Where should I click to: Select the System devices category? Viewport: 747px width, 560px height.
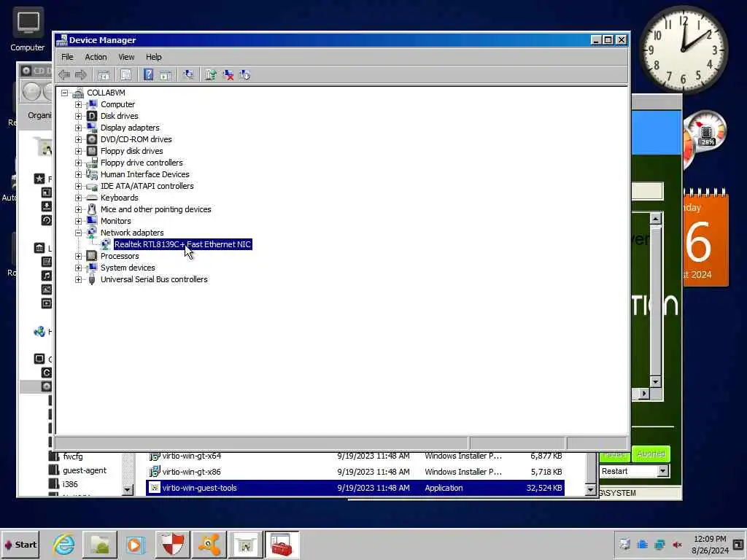(x=128, y=268)
